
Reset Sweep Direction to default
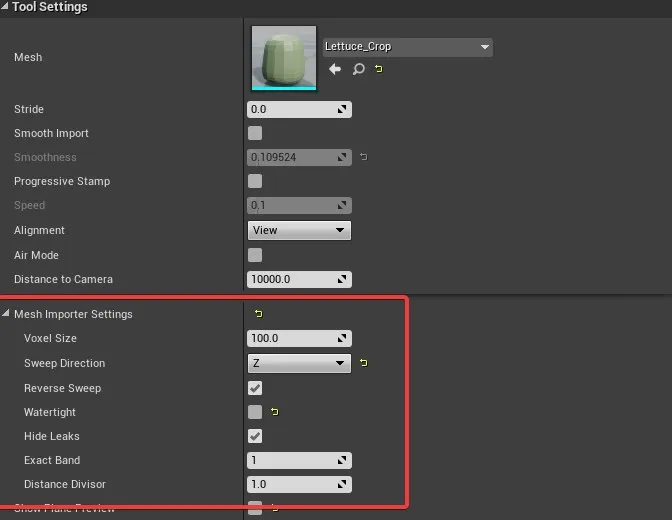click(x=364, y=363)
